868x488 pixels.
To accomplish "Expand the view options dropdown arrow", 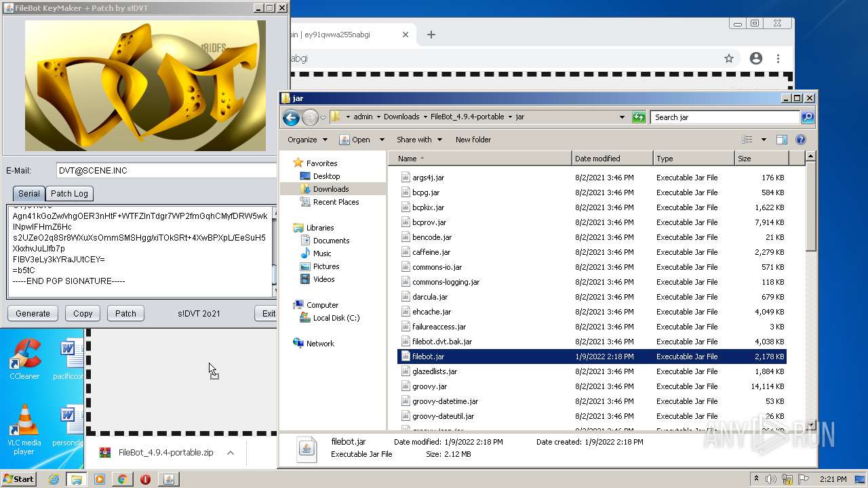I will (x=764, y=140).
